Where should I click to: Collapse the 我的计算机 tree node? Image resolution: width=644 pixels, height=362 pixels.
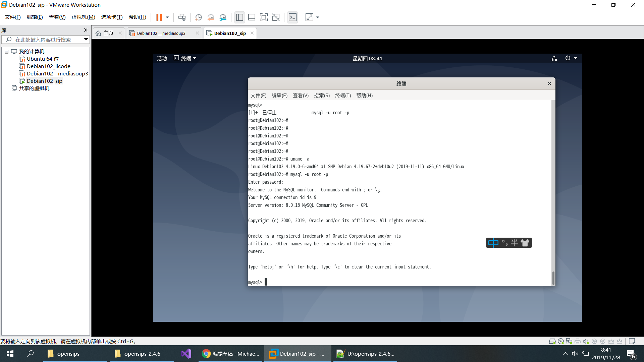[x=6, y=52]
